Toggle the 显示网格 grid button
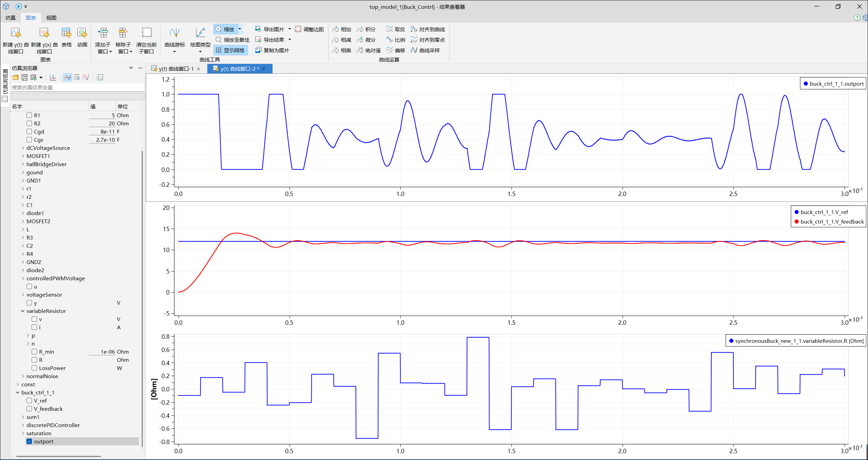868x460 pixels. click(231, 50)
